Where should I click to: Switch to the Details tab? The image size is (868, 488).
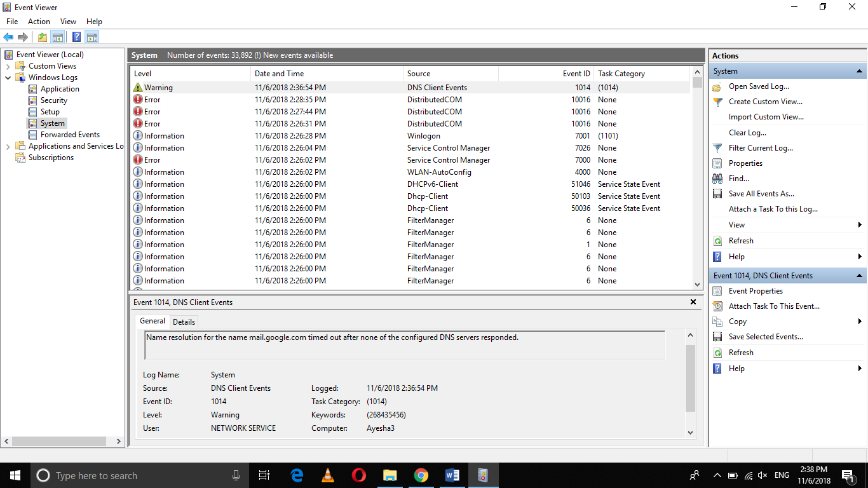coord(184,321)
